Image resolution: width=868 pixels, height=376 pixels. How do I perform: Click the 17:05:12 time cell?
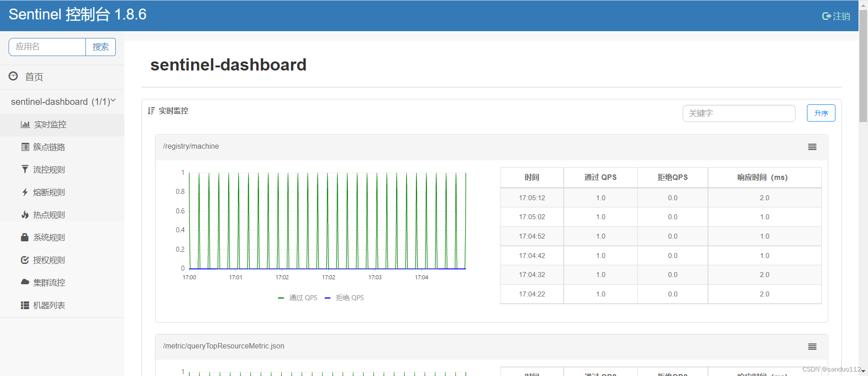[x=532, y=198]
